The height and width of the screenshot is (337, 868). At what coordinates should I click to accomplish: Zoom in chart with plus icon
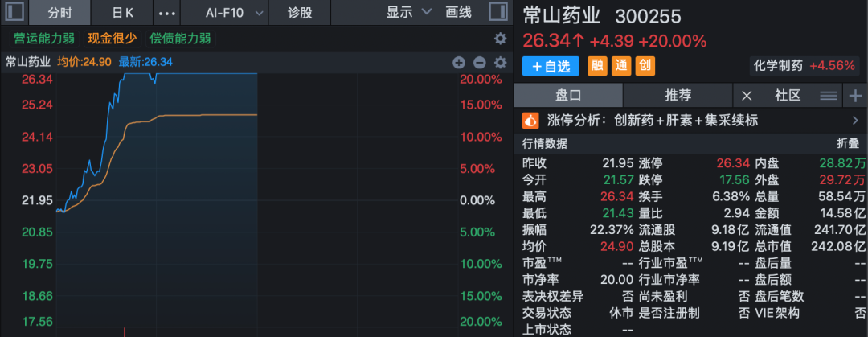pyautogui.click(x=459, y=63)
